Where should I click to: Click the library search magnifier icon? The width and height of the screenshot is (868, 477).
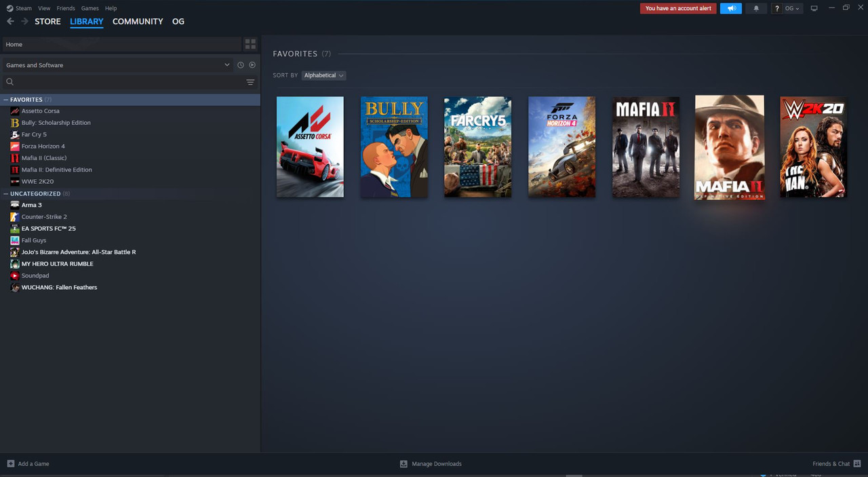click(x=9, y=82)
